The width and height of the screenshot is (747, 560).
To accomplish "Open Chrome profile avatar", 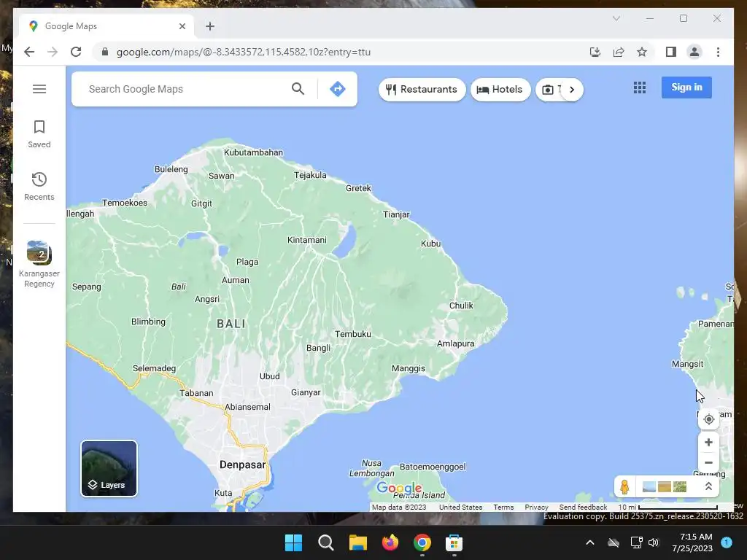I will tap(694, 52).
